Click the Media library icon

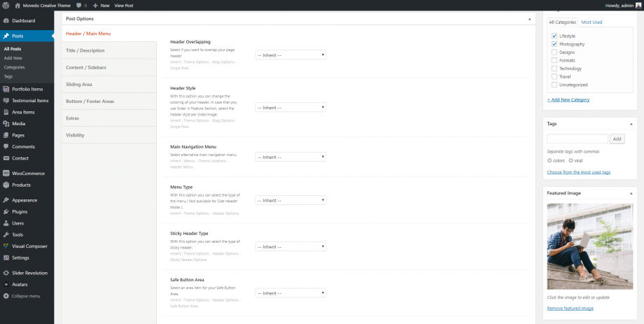(x=6, y=124)
